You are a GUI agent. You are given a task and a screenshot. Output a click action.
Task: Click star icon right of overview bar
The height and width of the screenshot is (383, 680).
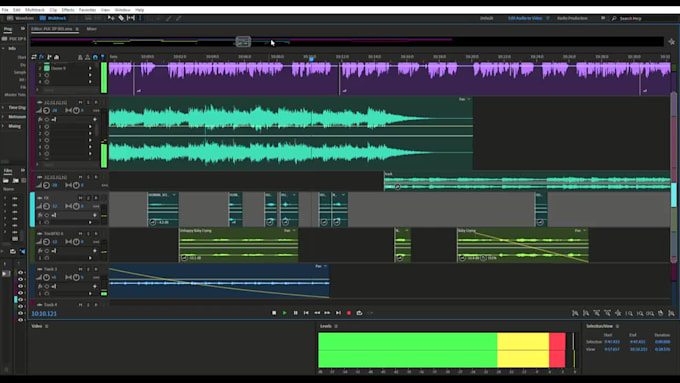[x=671, y=42]
